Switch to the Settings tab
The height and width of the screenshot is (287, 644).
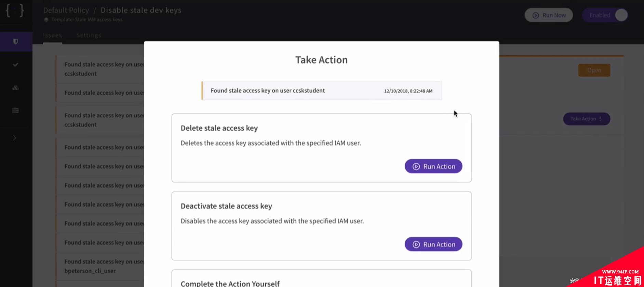tap(89, 35)
